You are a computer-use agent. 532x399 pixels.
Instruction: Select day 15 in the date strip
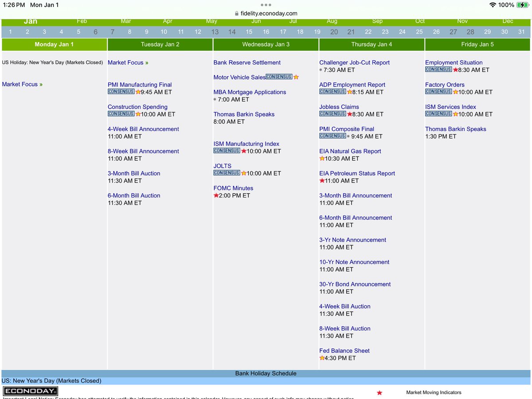249,31
